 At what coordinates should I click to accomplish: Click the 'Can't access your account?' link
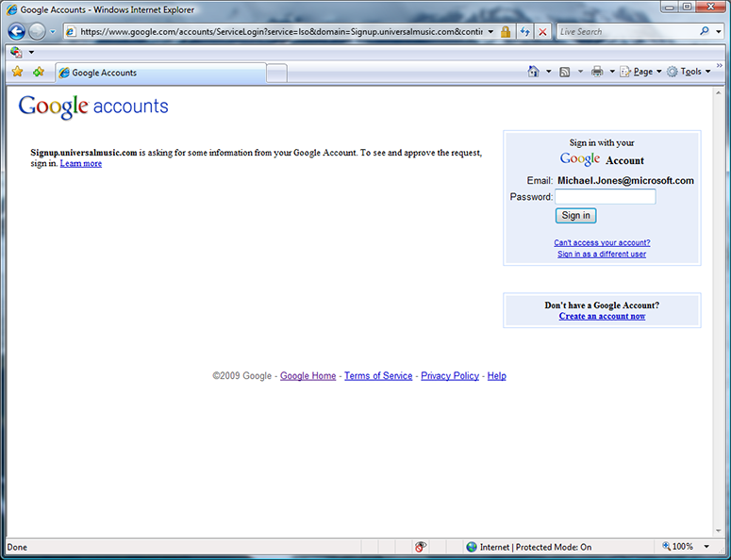[602, 242]
